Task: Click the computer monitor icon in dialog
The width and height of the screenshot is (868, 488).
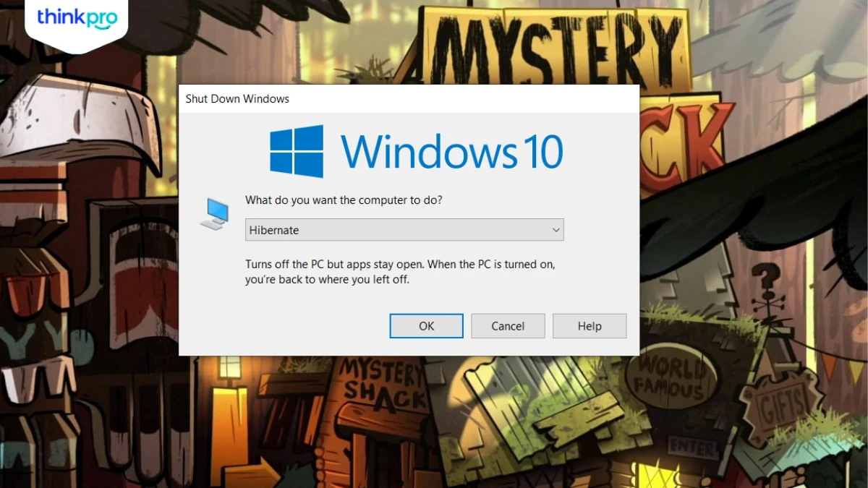Action: pyautogui.click(x=215, y=215)
